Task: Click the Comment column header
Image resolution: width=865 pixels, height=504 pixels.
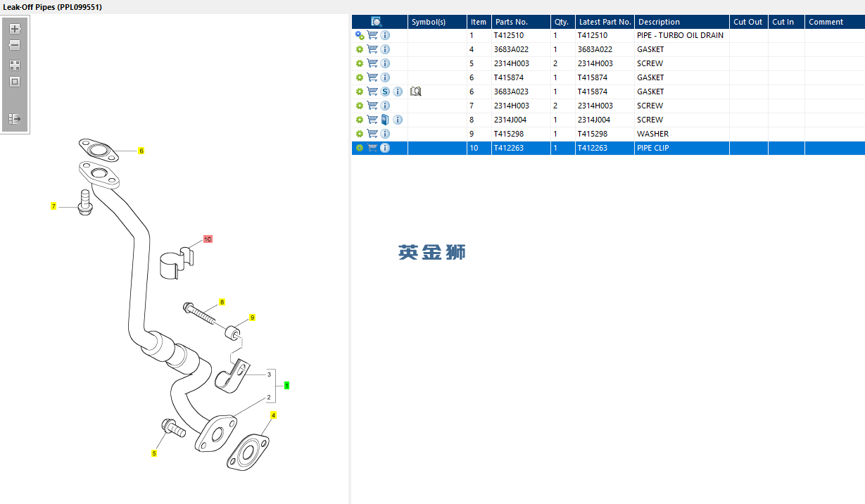Action: click(x=835, y=22)
